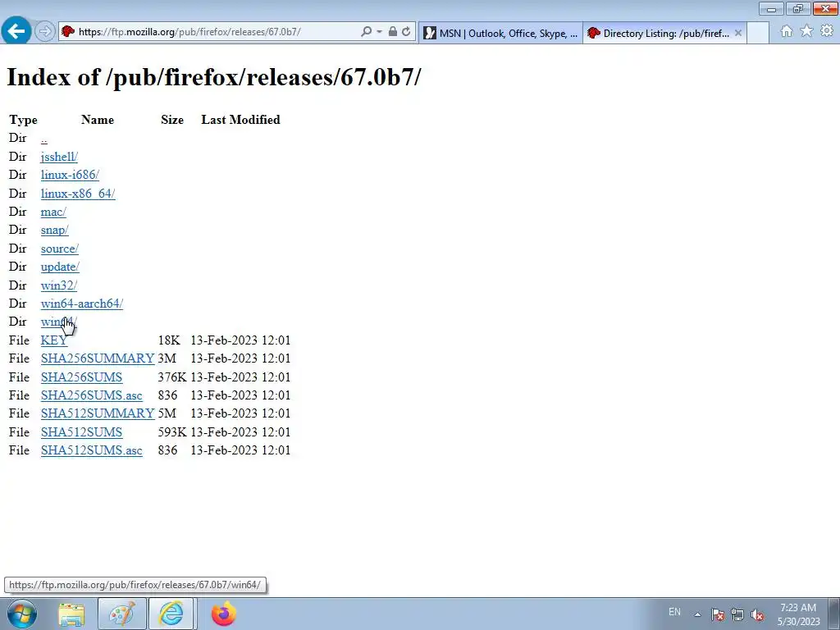Screen dimensions: 840x630
Task: Click the search magnifier in address bar
Action: (366, 32)
